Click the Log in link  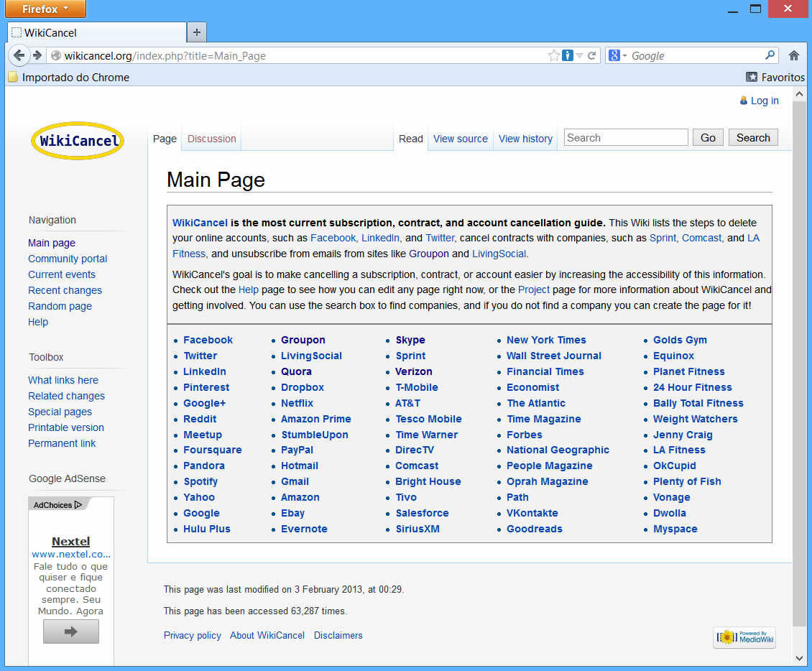click(x=765, y=101)
